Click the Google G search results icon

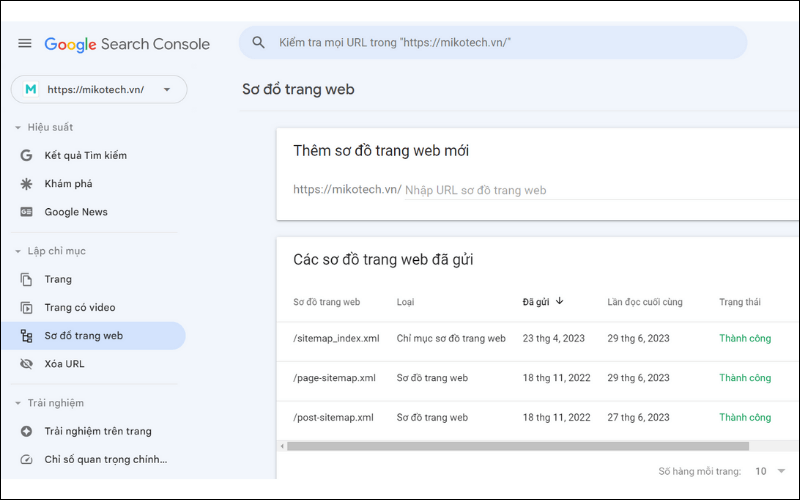26,156
